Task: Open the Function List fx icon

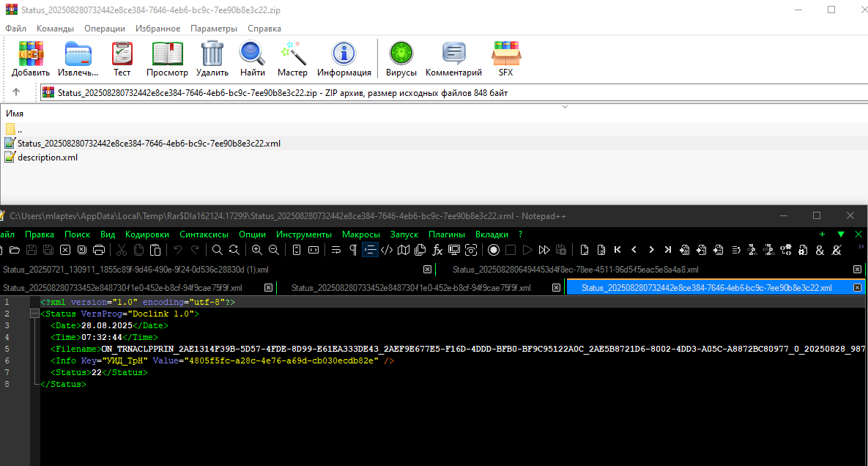Action: [x=437, y=250]
